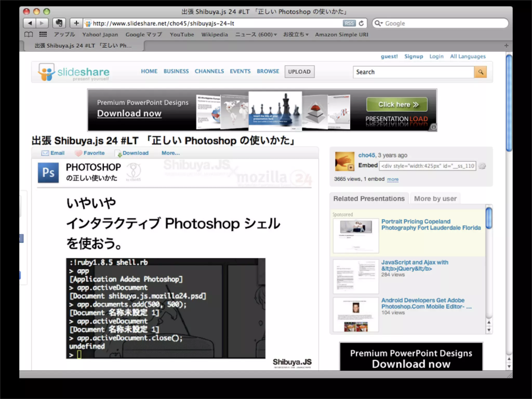Click the orange SlideShare search magnifier button
Screen dimensions: 532x399
click(480, 72)
